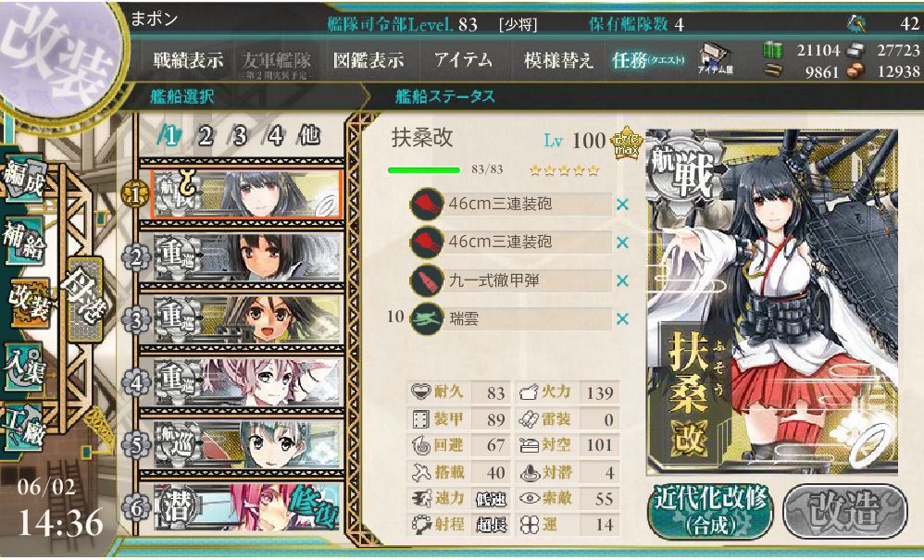The image size is (924, 560).
Task: Click the 改造 remodel button
Action: point(845,511)
